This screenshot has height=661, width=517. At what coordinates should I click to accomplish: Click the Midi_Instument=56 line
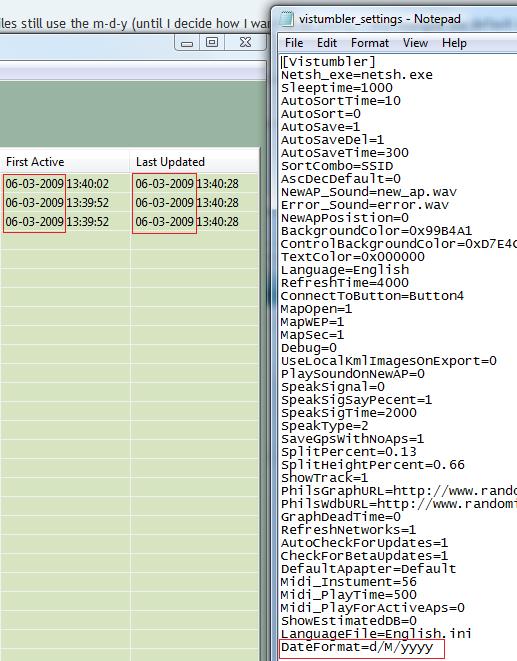tap(349, 582)
